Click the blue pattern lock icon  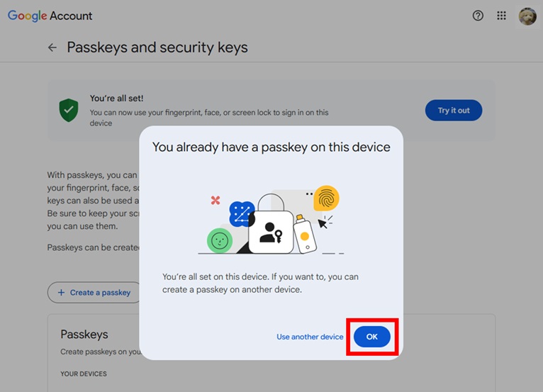242,214
